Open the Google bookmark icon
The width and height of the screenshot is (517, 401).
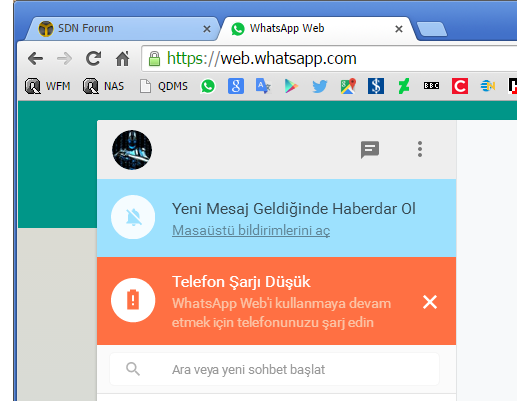click(x=236, y=86)
